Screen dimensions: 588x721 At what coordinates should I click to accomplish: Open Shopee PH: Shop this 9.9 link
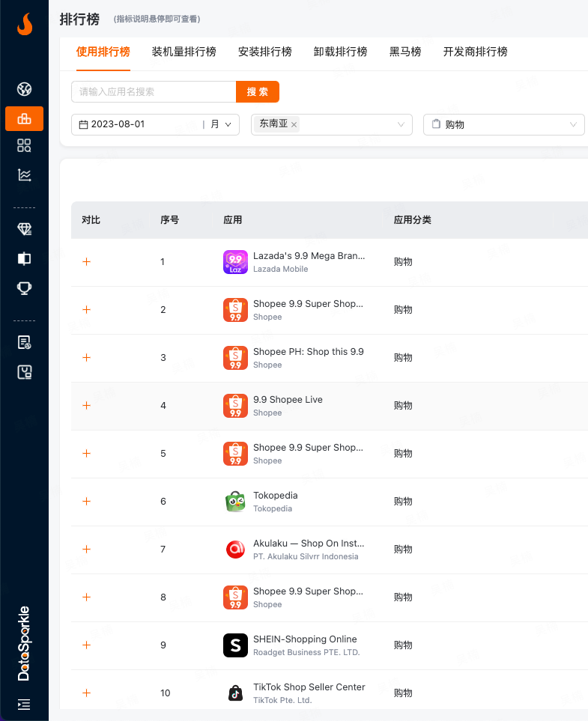(309, 352)
